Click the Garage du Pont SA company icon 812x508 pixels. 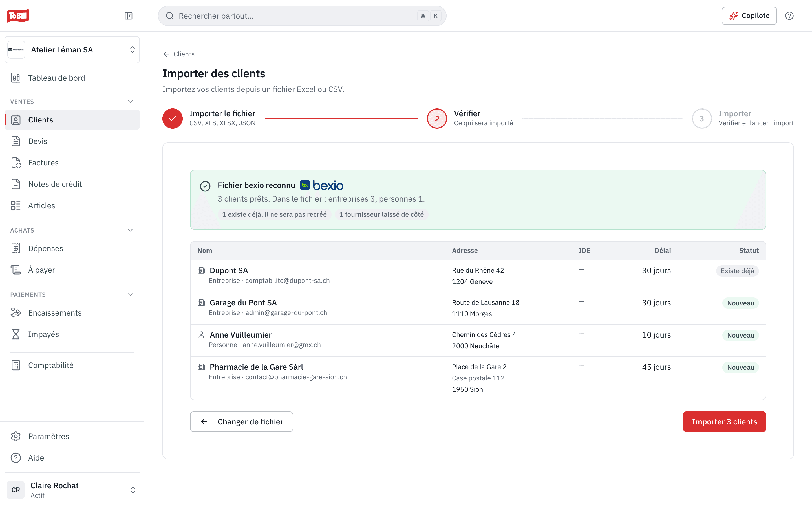[201, 303]
